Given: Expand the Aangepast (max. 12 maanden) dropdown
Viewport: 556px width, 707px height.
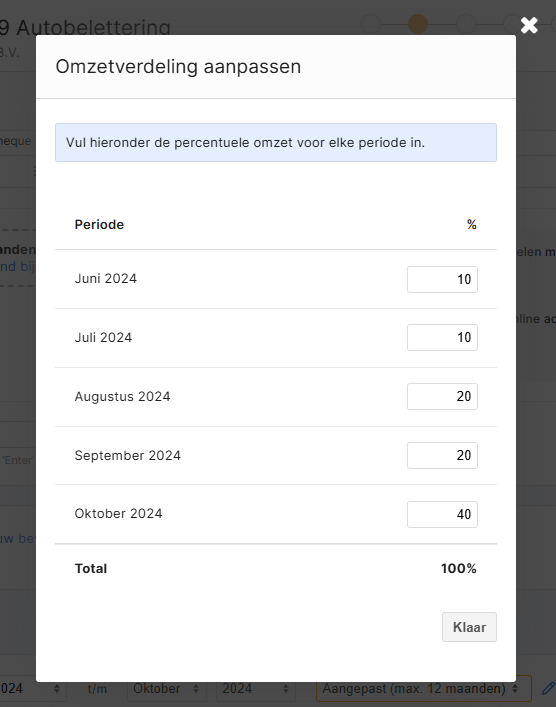Looking at the screenshot, I should [x=423, y=689].
